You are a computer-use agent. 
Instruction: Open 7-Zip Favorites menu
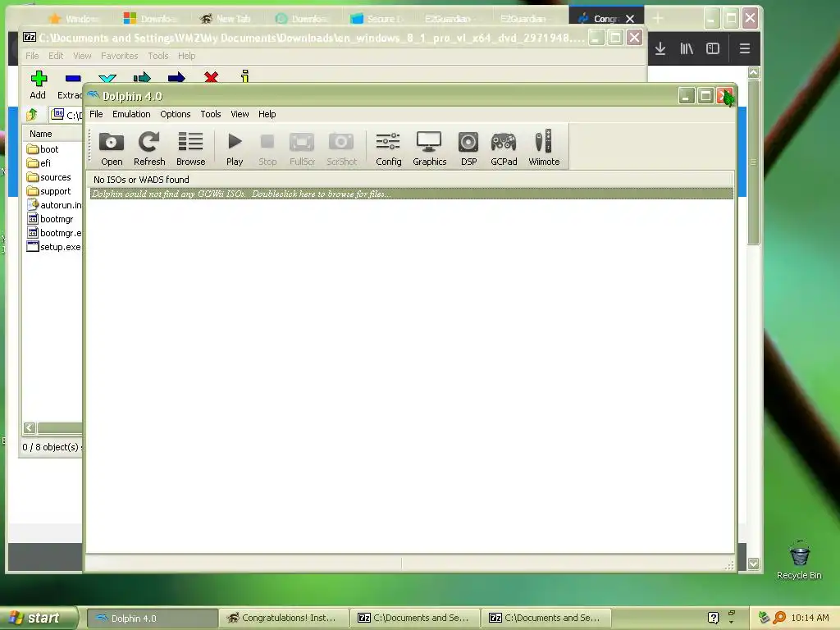pos(119,56)
